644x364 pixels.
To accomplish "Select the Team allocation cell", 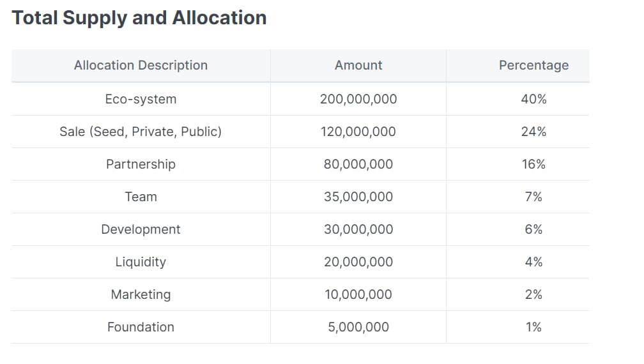I will click(x=141, y=197).
